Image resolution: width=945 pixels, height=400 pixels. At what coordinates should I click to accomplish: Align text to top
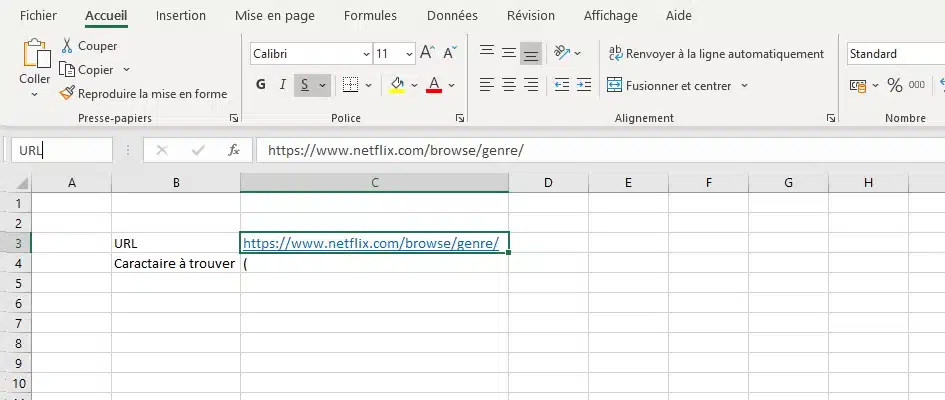pyautogui.click(x=487, y=53)
